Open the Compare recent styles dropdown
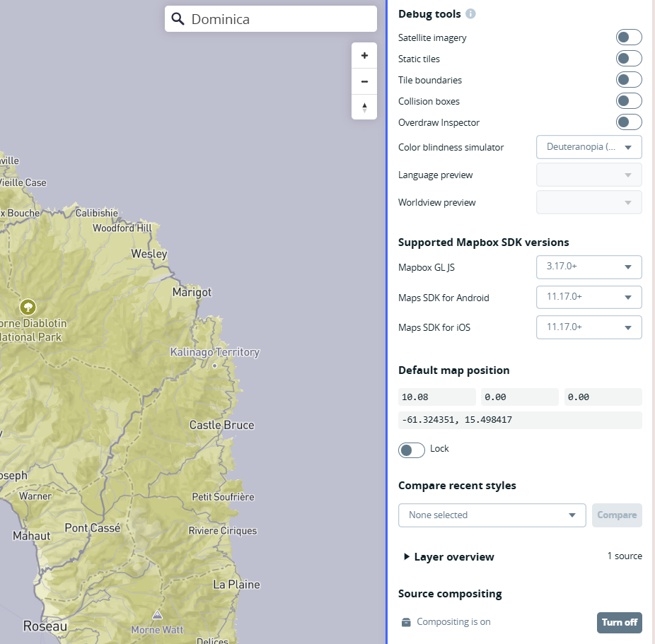 click(492, 515)
